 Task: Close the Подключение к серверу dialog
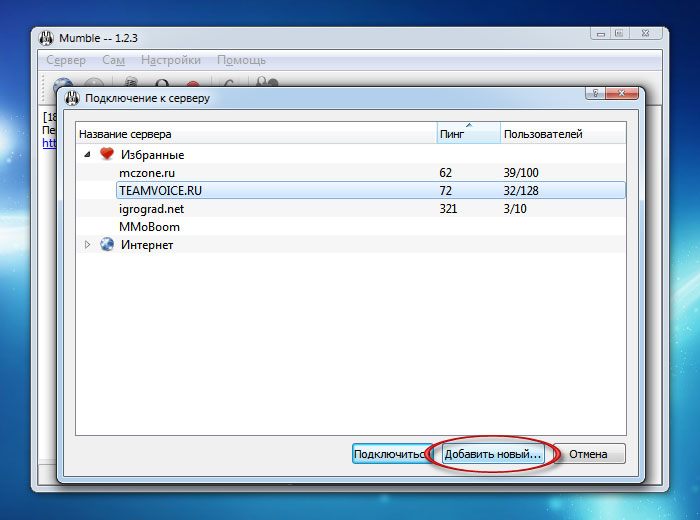click(x=621, y=93)
